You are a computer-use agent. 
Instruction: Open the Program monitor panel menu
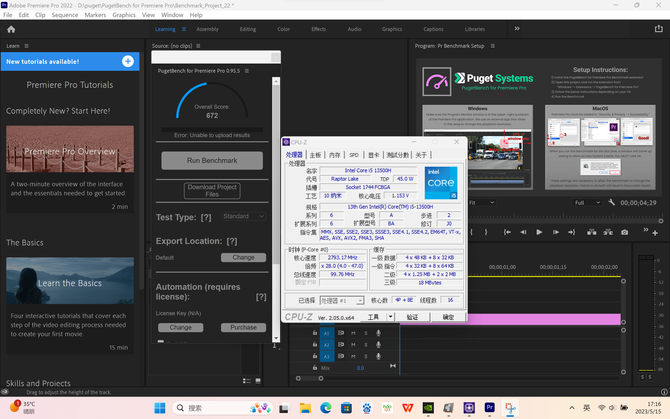pos(493,46)
